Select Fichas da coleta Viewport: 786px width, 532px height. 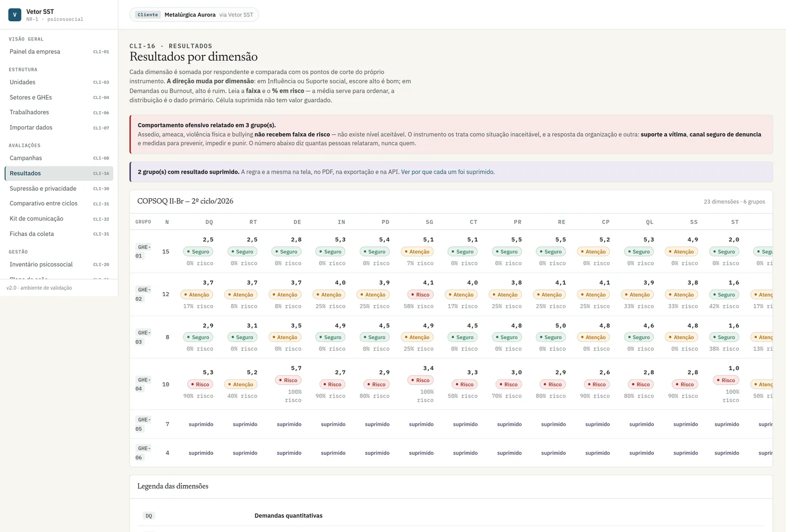(59, 234)
